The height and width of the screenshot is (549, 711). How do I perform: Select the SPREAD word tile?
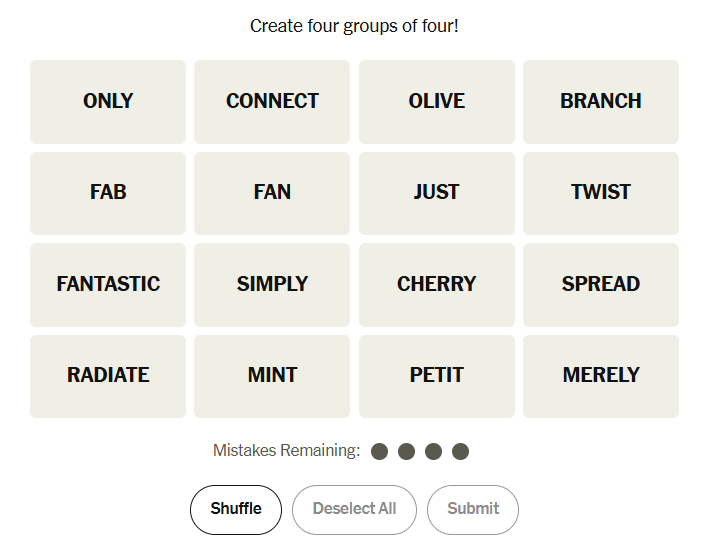[601, 284]
